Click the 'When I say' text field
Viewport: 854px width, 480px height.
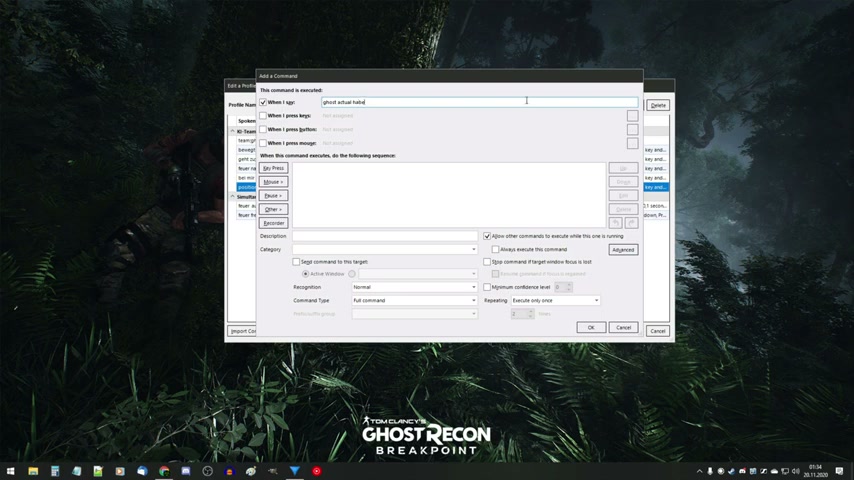pos(479,102)
